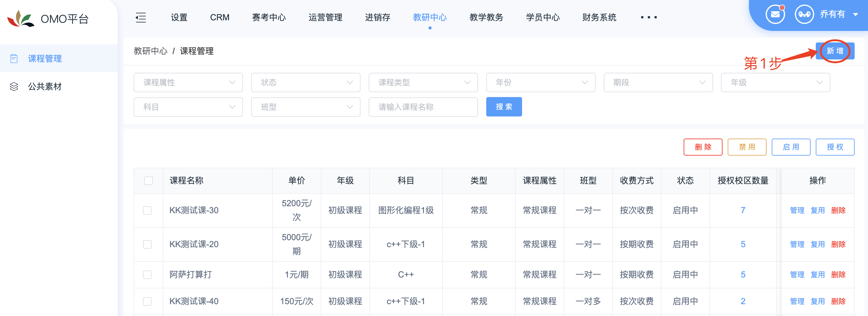Open authorized campus count 2 for KK测试课-40
The width and height of the screenshot is (868, 316).
[743, 301]
